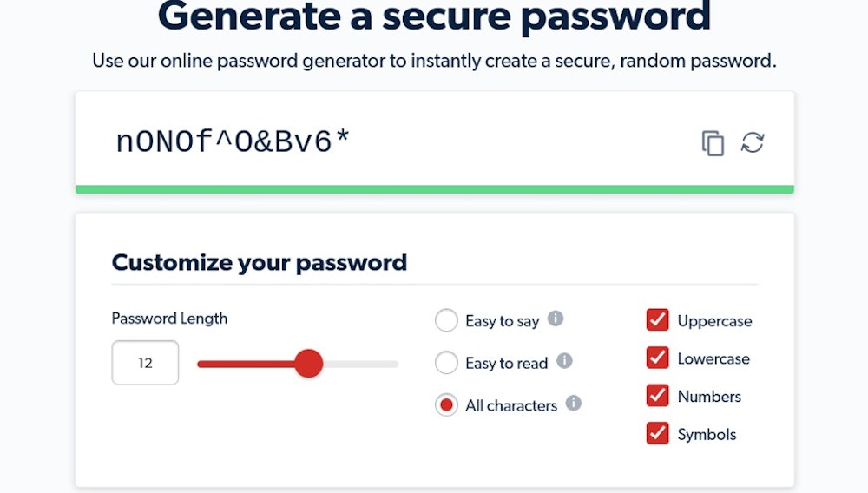This screenshot has width=868, height=493.
Task: Show info for Easy to read
Action: (x=564, y=361)
